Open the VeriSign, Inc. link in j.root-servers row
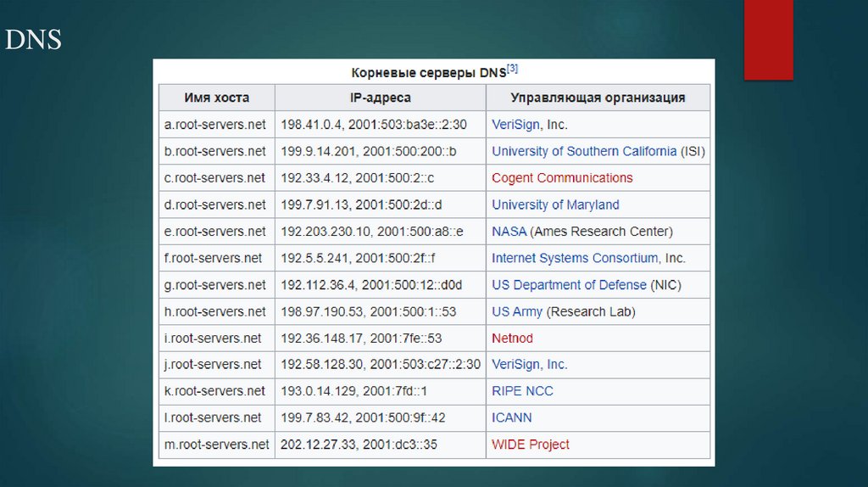The image size is (868, 487). [x=529, y=365]
